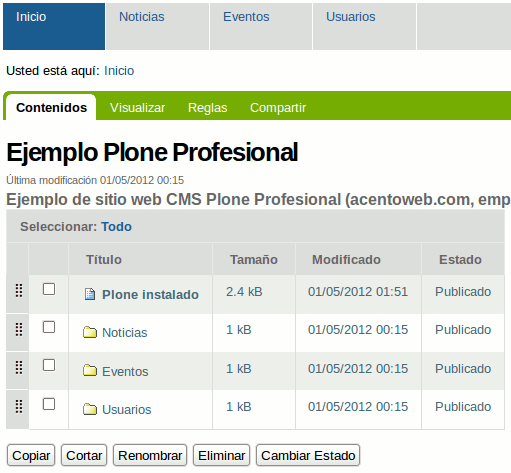Open the Reglas tab
This screenshot has width=511, height=473.
pos(207,108)
